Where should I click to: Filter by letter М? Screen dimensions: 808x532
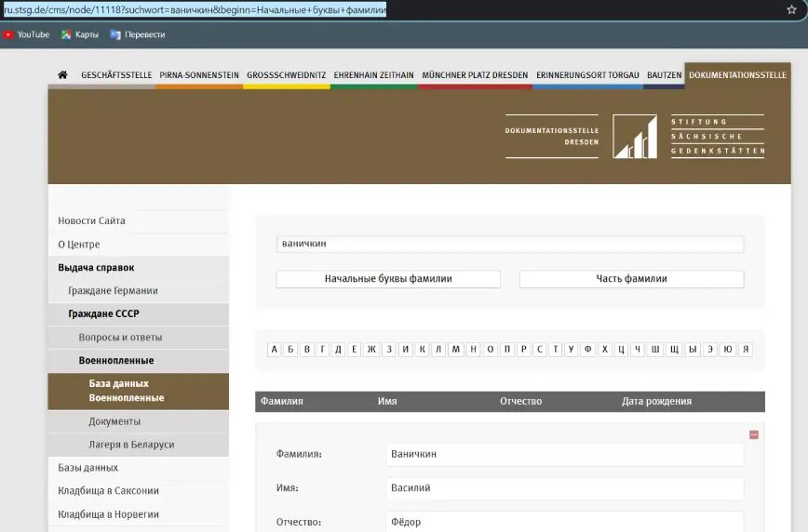pos(455,350)
